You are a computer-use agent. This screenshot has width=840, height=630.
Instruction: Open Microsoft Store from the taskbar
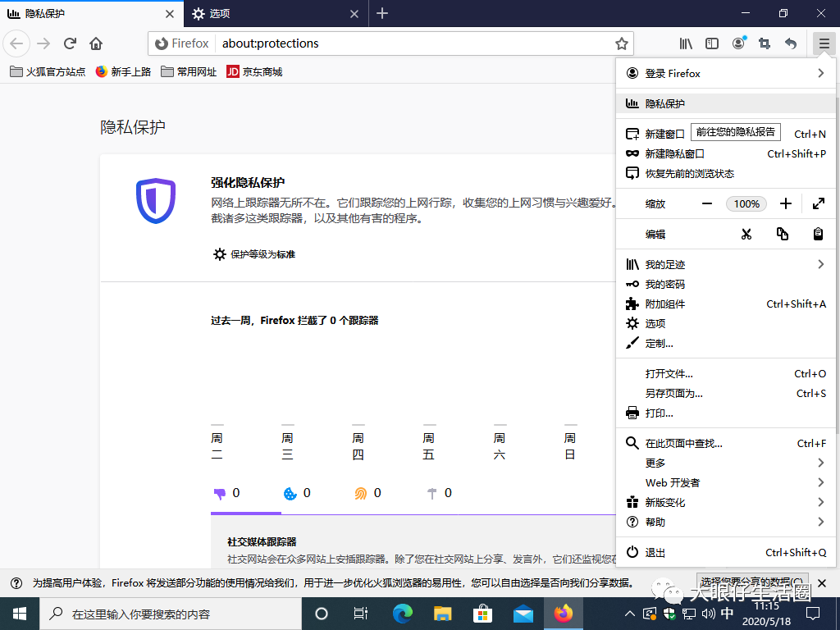click(482, 614)
